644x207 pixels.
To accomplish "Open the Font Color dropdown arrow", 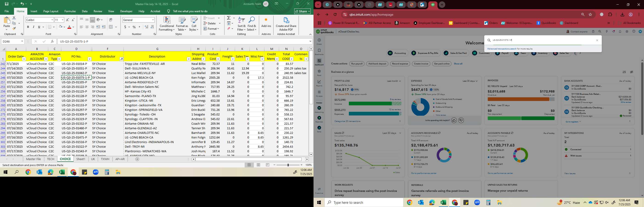I will (73, 27).
